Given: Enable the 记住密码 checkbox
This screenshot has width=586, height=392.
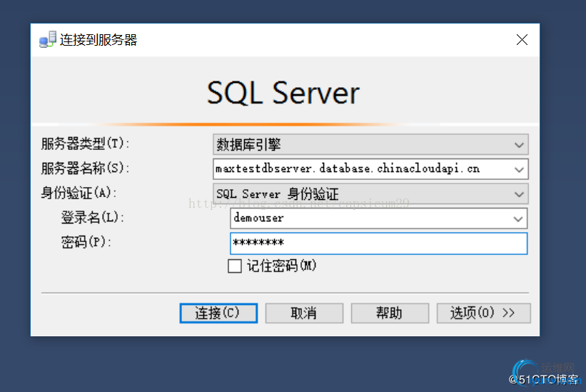Looking at the screenshot, I should point(235,266).
